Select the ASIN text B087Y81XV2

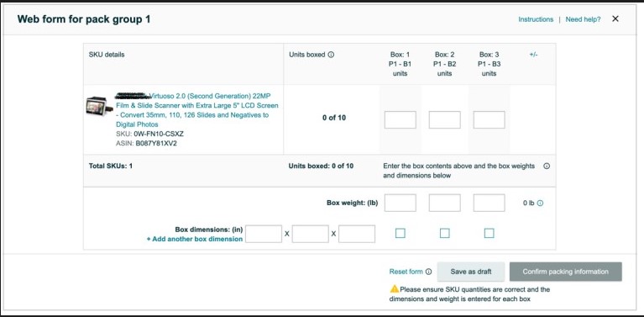[156, 144]
